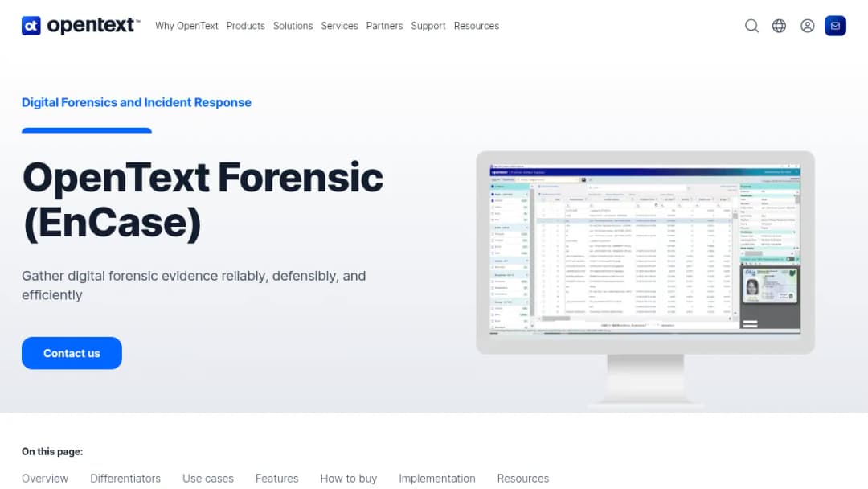This screenshot has height=489, width=868.
Task: Open the globe language selector
Action: (779, 26)
